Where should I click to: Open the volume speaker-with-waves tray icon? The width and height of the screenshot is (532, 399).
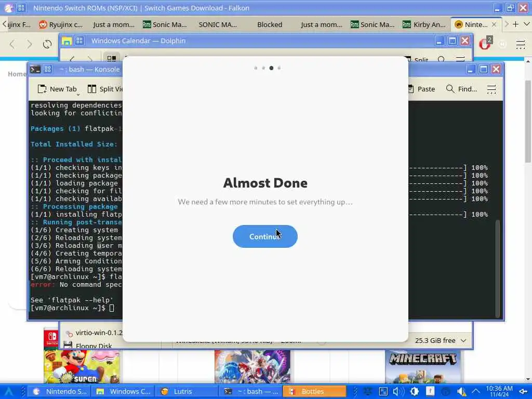click(x=398, y=392)
